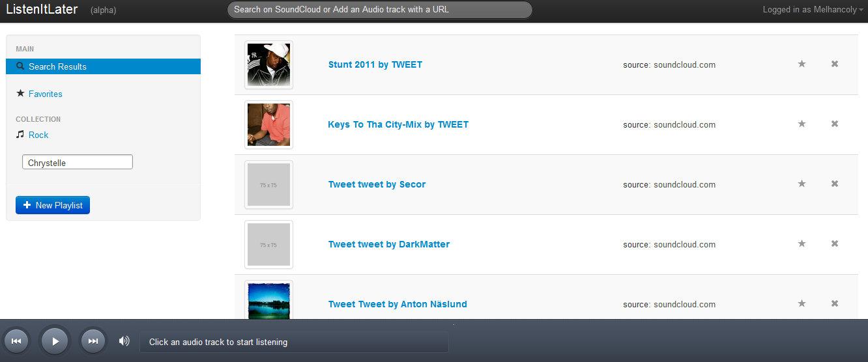This screenshot has height=362, width=868.
Task: Remove Stunt 2011 by TWEET from results
Action: pyautogui.click(x=835, y=64)
